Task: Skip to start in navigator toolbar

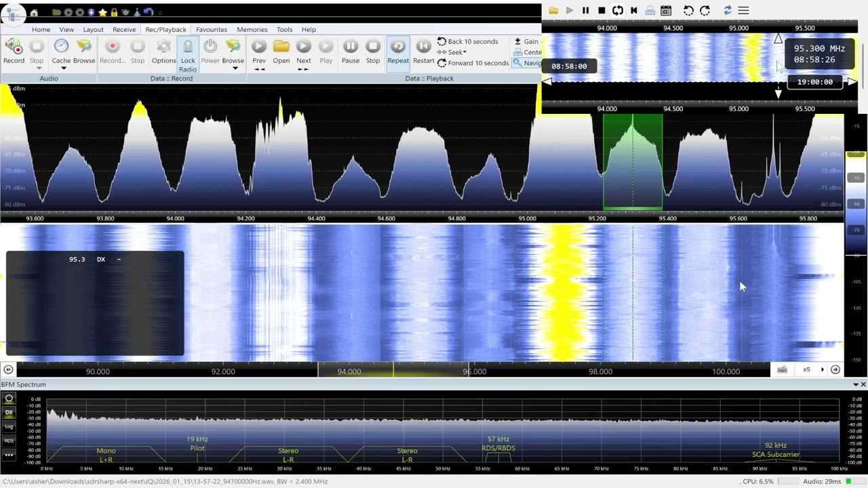Action: [634, 10]
